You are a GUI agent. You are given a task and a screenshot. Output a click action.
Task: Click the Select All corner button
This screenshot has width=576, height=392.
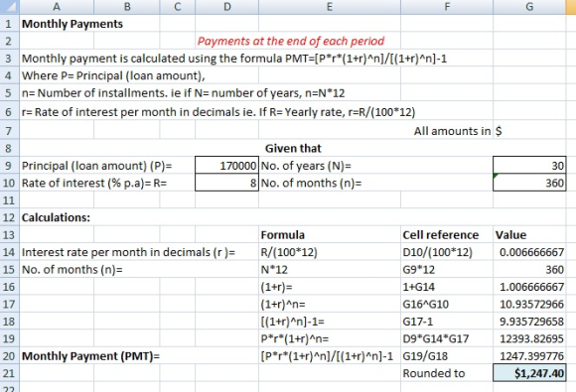(x=10, y=7)
